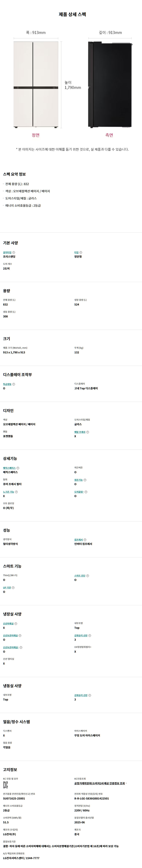
Task: Click question icon beside 스마트 진단
Action: click(88, 576)
